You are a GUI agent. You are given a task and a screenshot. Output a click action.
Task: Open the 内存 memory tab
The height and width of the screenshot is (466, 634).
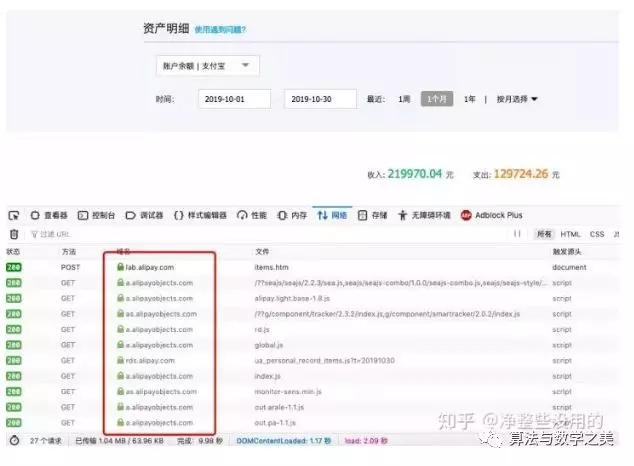[292, 215]
